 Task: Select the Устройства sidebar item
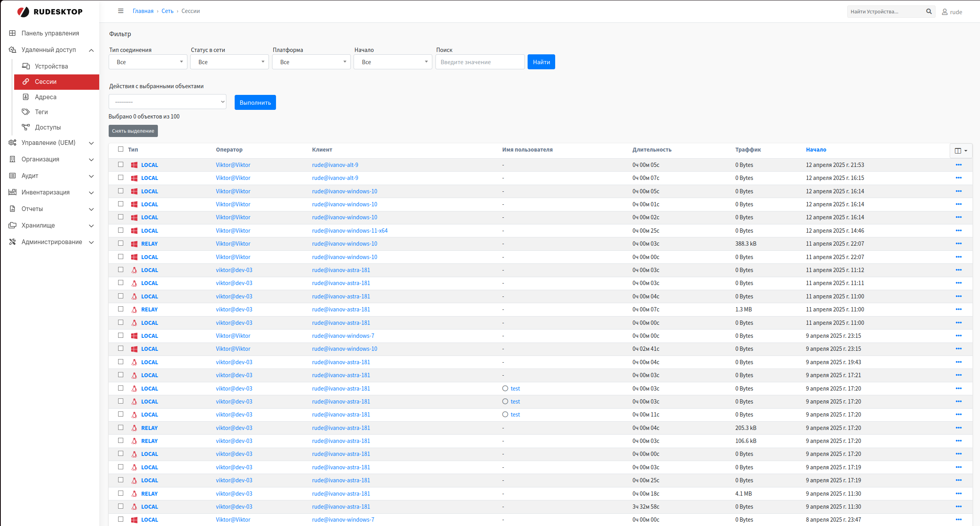click(52, 66)
